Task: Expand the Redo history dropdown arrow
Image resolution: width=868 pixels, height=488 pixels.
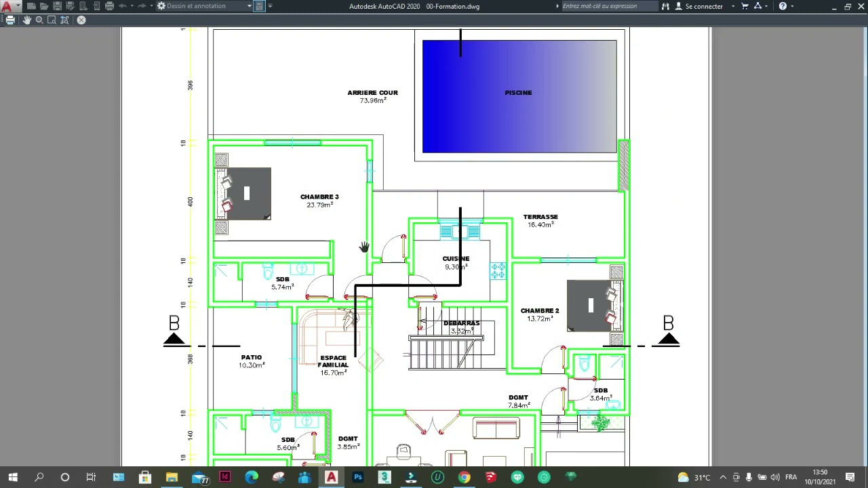Action: (x=151, y=6)
